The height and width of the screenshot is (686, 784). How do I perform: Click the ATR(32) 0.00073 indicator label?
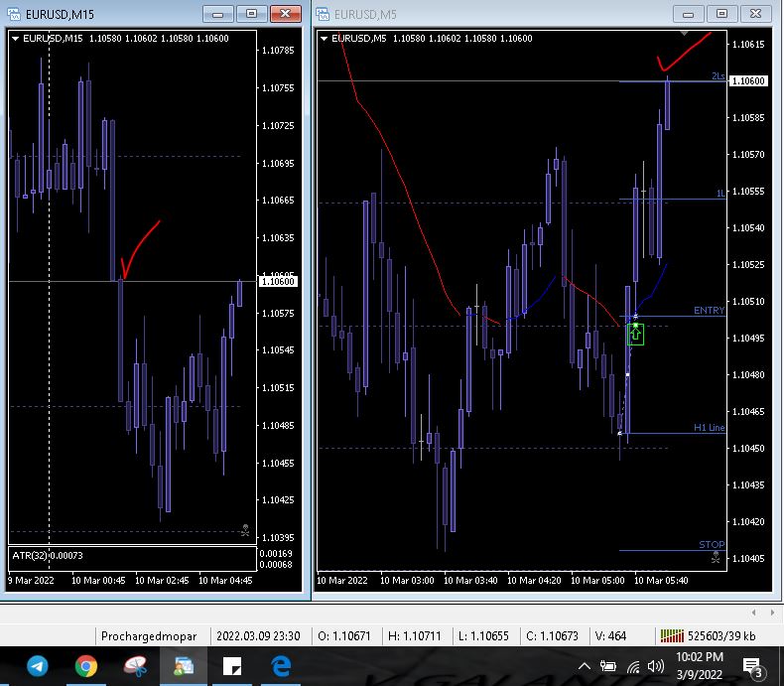pos(48,556)
